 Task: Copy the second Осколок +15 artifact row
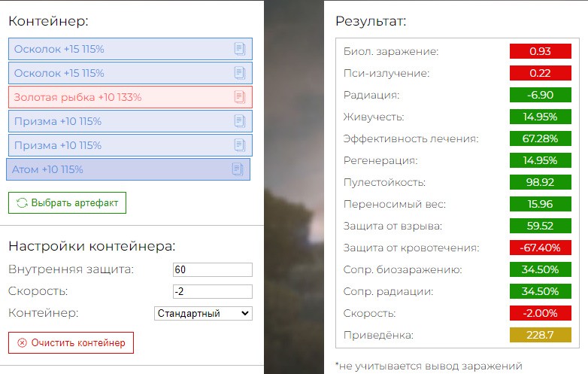240,73
